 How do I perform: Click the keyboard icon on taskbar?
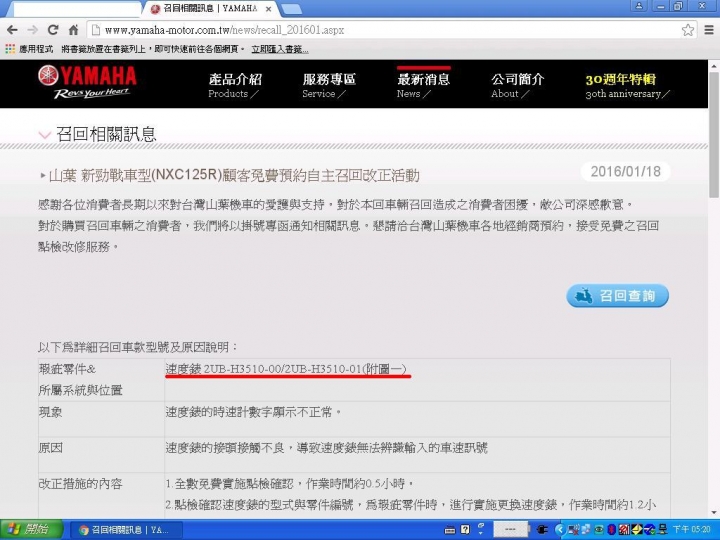click(450, 530)
